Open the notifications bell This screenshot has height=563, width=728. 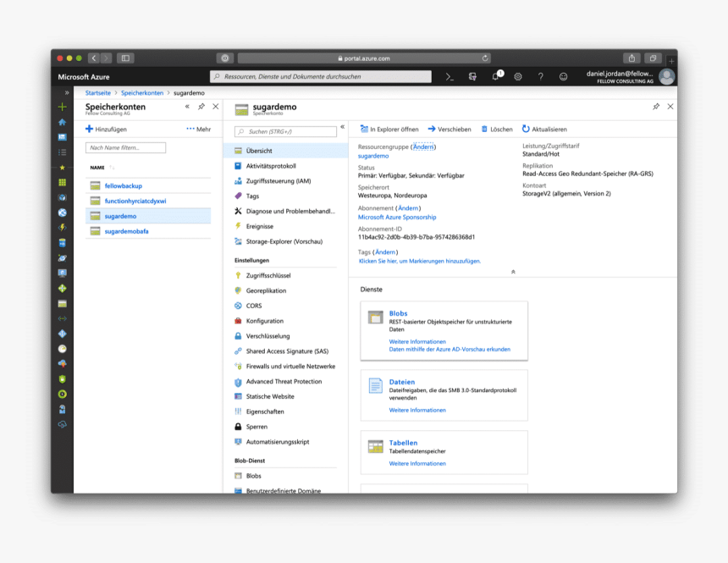[496, 76]
